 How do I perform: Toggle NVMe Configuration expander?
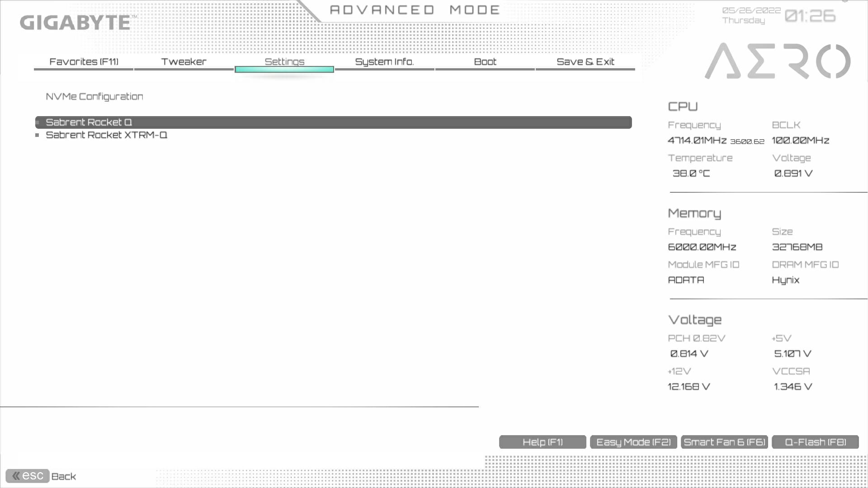tap(94, 96)
